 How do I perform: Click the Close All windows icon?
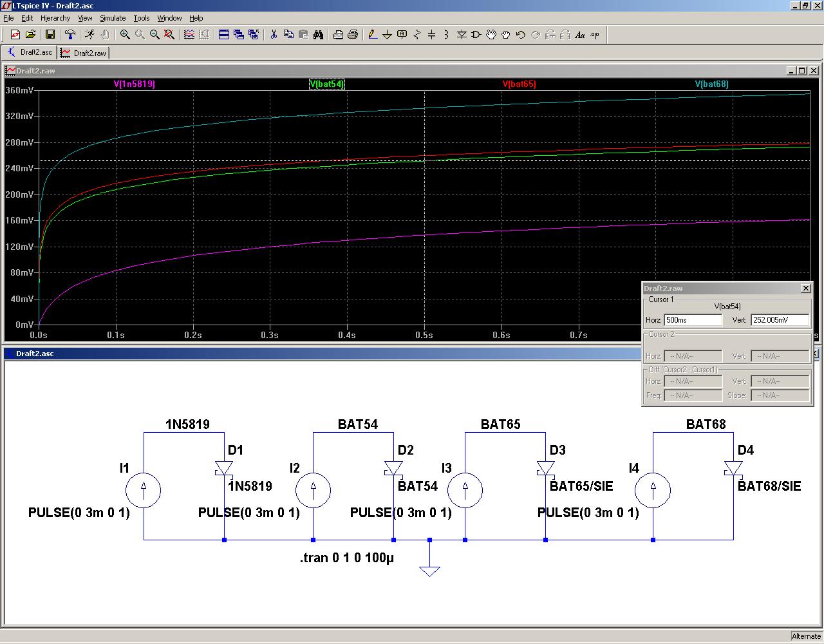[x=254, y=35]
